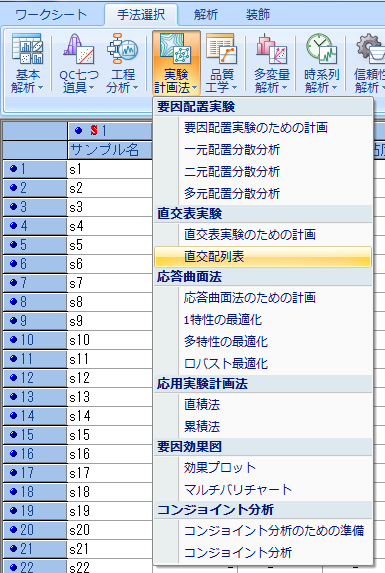Choose コンジョイント分析のための準備 menu item
This screenshot has width=385, height=573.
coord(263,530)
